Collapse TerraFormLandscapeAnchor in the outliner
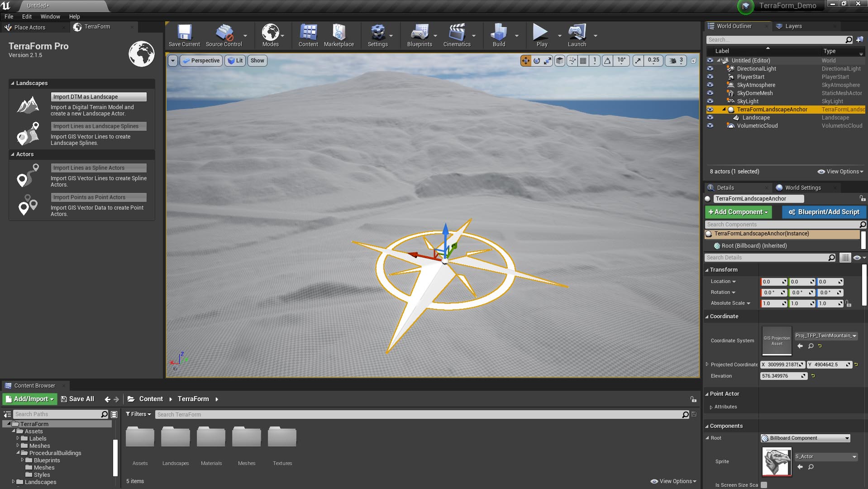The height and width of the screenshot is (489, 868). tap(724, 110)
